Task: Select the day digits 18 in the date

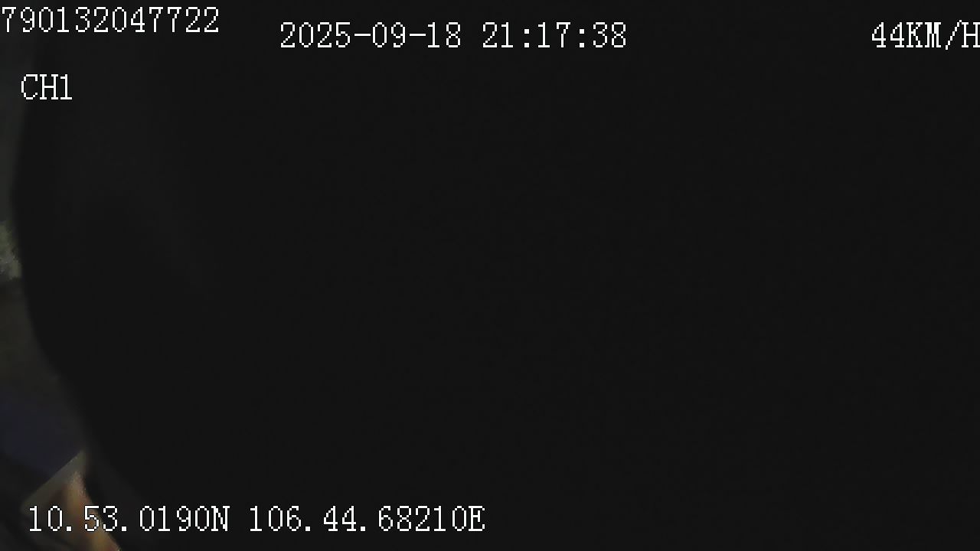Action: (x=444, y=36)
